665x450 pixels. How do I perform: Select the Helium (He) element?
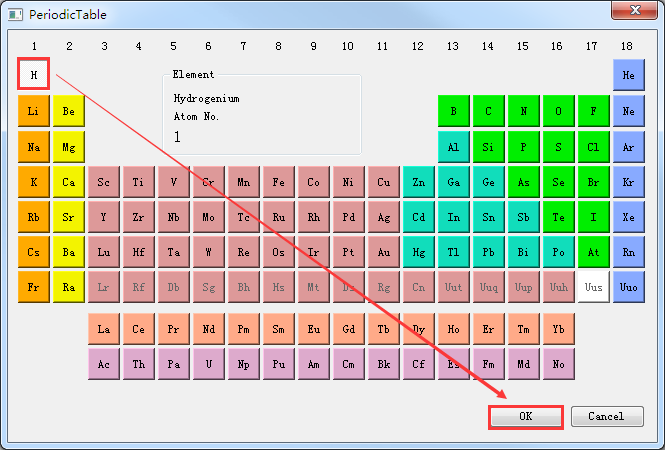(629, 75)
